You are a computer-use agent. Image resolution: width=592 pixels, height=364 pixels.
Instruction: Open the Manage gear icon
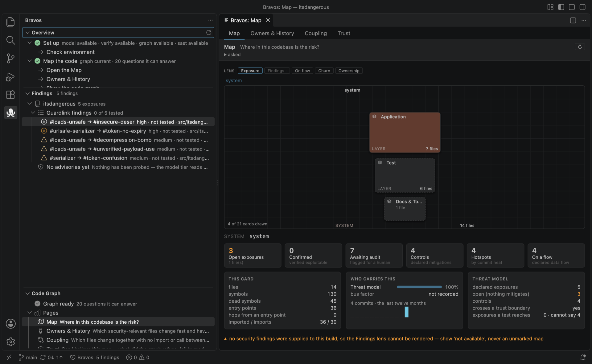point(10,342)
